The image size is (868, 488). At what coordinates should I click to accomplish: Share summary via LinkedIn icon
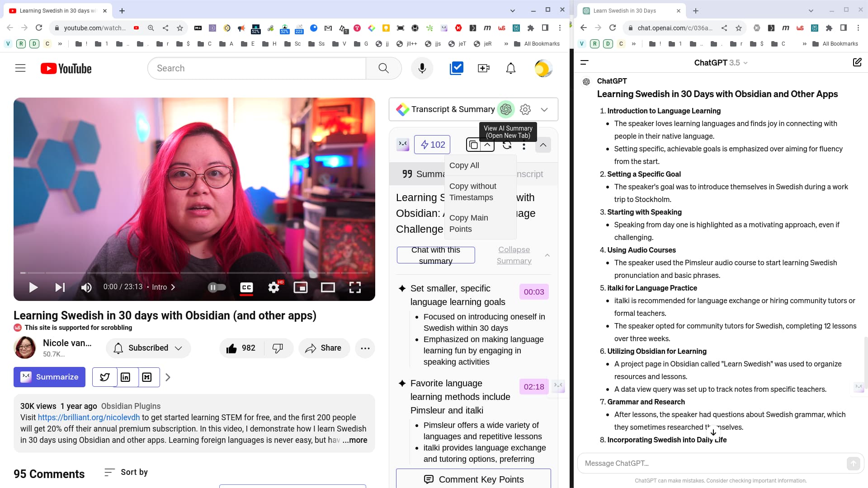pyautogui.click(x=126, y=377)
